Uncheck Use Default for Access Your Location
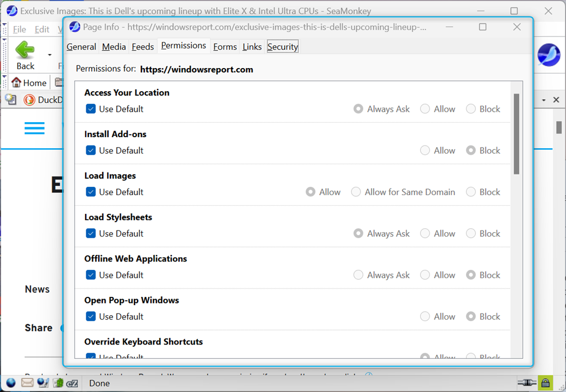Image resolution: width=566 pixels, height=392 pixels. tap(91, 109)
